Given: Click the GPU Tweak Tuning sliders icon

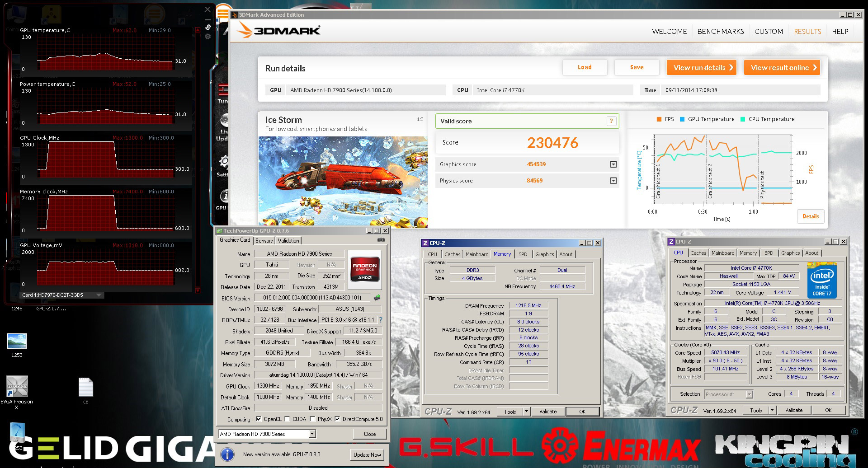Looking at the screenshot, I should [x=223, y=89].
